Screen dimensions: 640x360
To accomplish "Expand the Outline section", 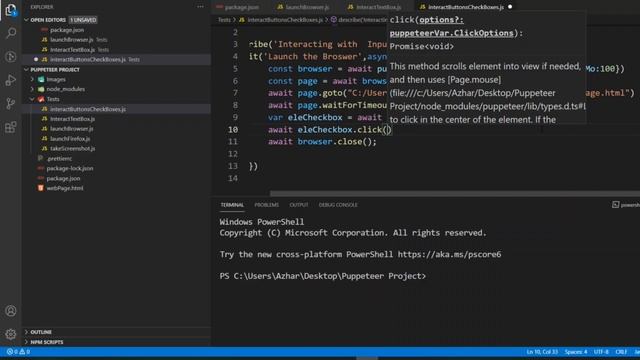I will tap(27, 332).
